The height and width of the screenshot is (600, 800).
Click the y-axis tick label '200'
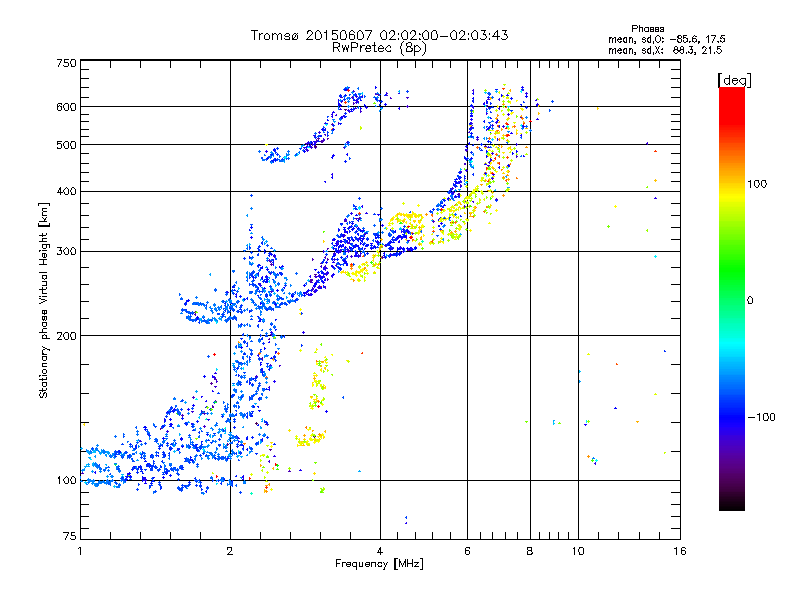66,336
